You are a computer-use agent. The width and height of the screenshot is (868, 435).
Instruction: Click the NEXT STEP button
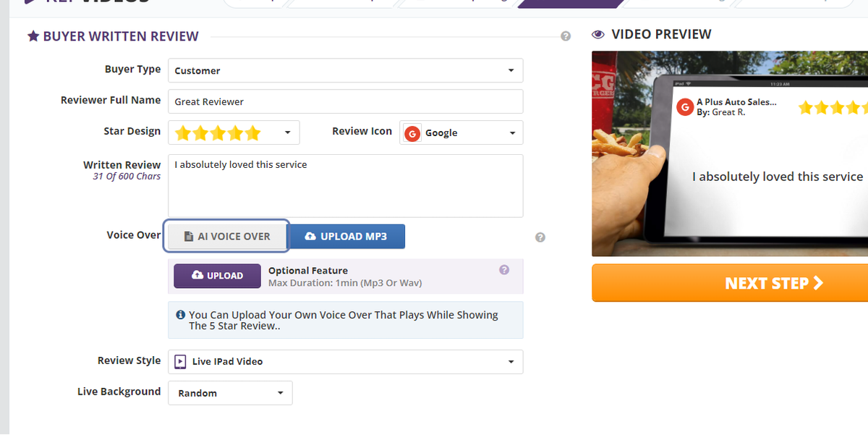[774, 283]
